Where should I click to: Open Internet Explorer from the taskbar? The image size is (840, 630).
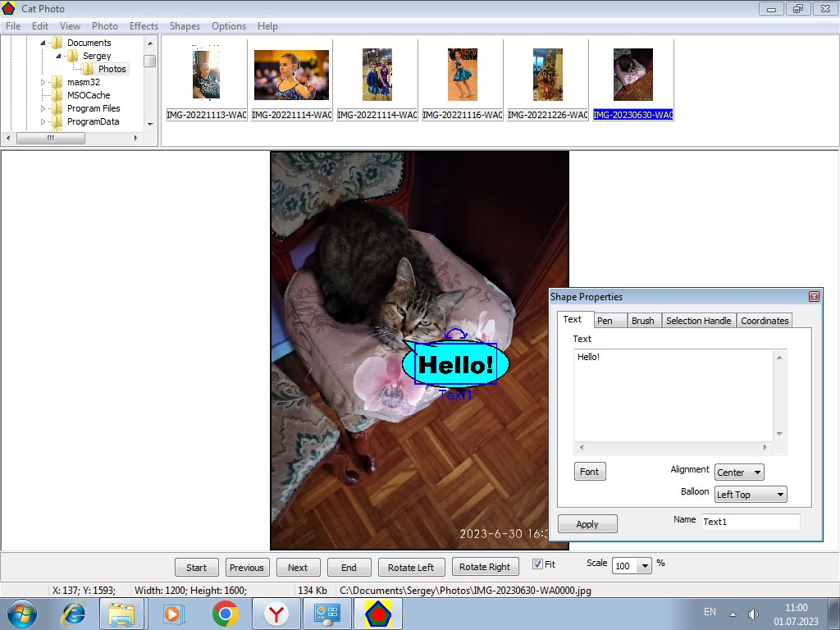click(73, 614)
